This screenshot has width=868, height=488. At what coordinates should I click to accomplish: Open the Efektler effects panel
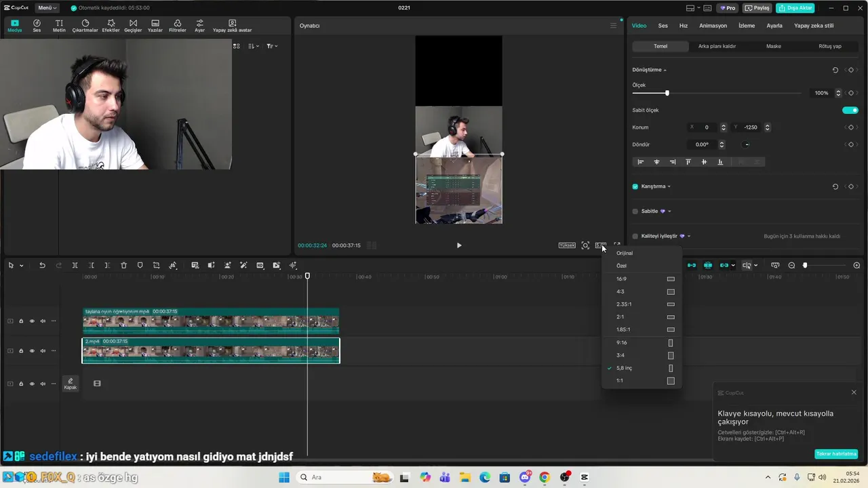tap(111, 26)
